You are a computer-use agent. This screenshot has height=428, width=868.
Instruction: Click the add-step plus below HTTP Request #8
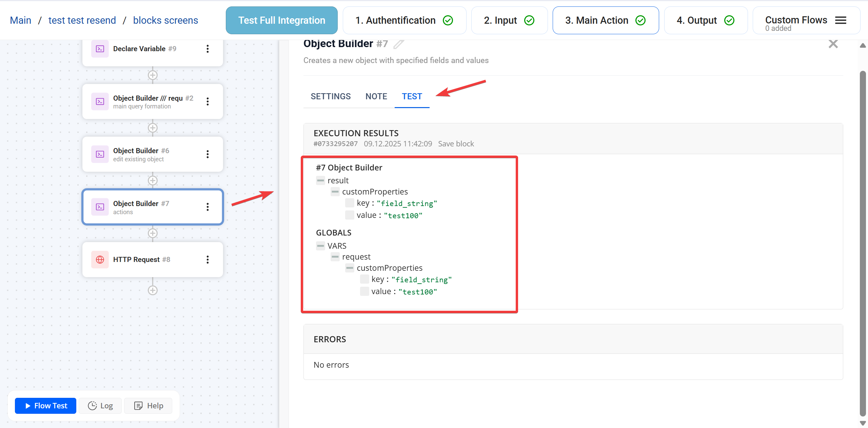click(153, 290)
